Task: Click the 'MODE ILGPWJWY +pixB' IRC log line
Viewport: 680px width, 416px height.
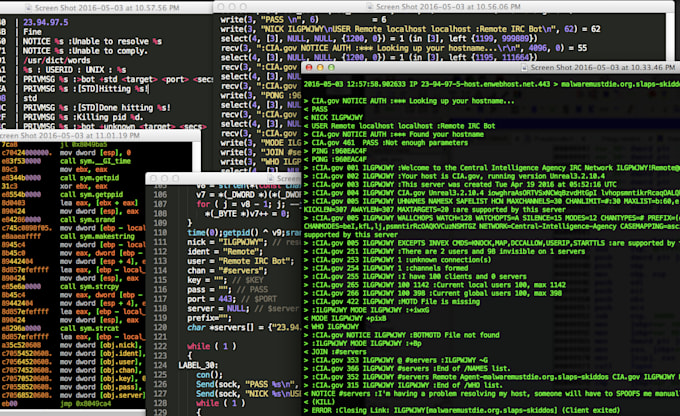Action: click(x=345, y=318)
